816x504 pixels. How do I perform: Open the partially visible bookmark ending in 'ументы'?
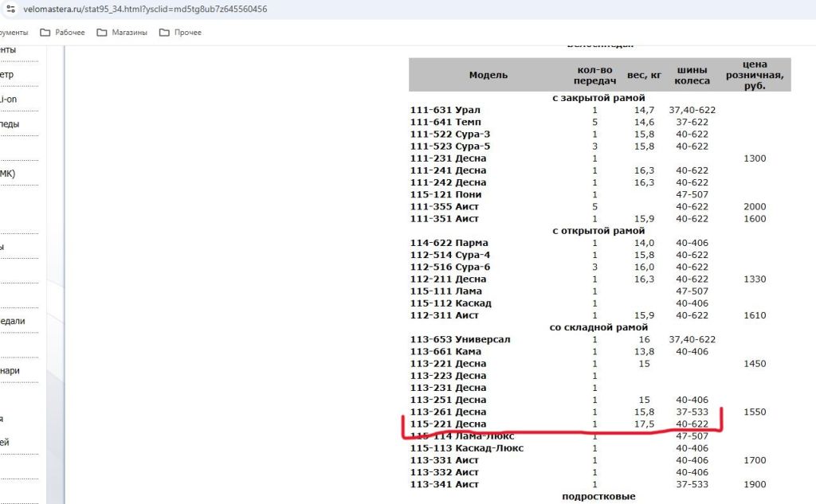[x=14, y=33]
